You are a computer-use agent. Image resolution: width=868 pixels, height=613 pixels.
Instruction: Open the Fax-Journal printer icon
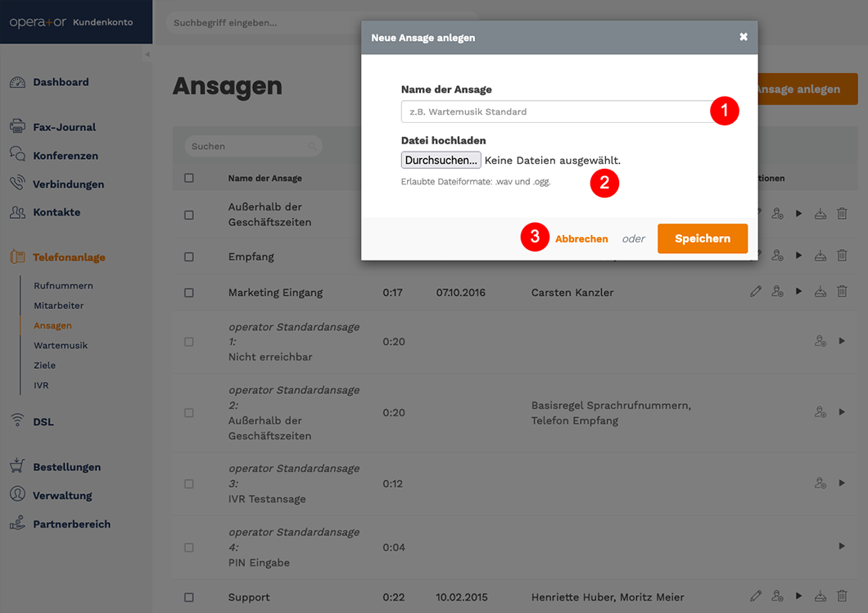[18, 126]
